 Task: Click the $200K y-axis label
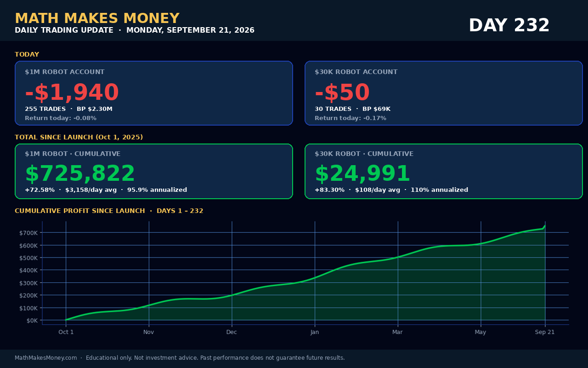pos(28,295)
